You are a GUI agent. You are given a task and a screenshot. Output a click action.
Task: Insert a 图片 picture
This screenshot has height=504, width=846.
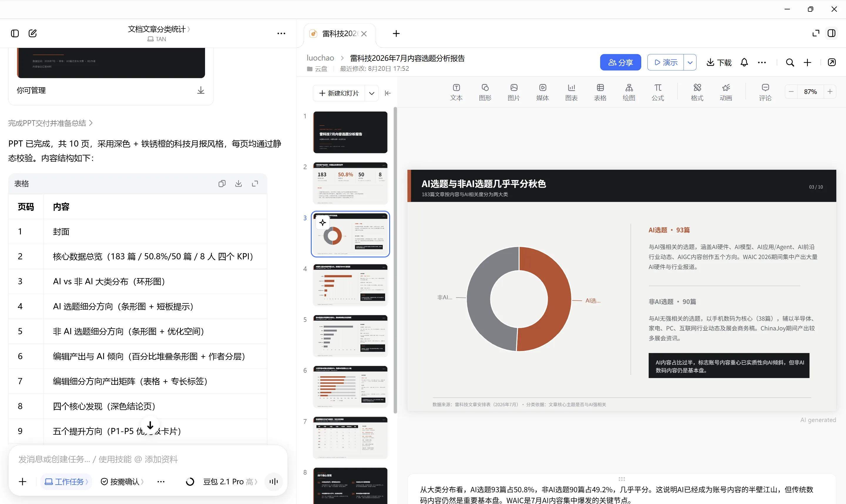coord(513,93)
